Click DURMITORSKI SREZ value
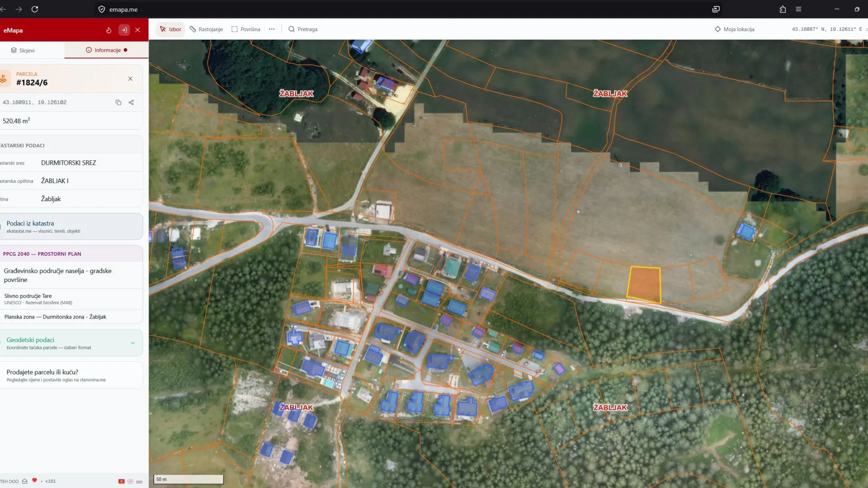 [x=69, y=163]
